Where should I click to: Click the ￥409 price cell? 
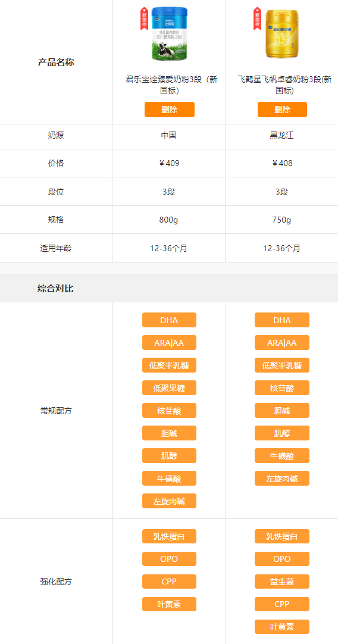(169, 163)
